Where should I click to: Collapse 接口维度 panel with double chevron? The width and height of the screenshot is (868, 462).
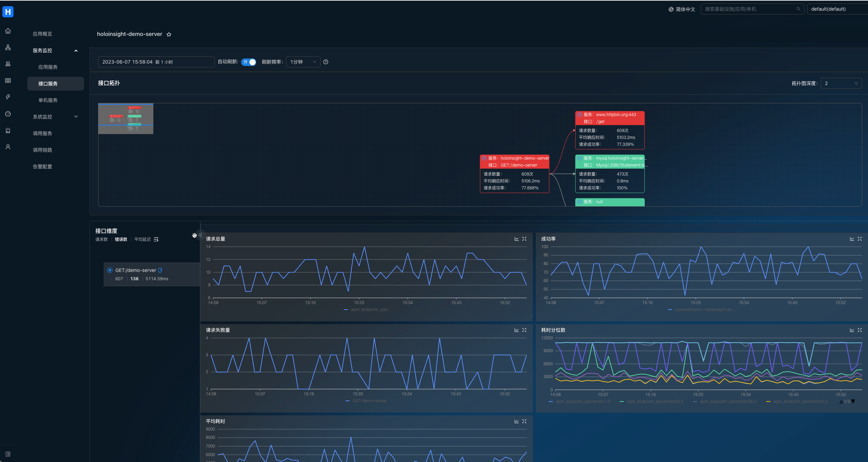tap(200, 235)
